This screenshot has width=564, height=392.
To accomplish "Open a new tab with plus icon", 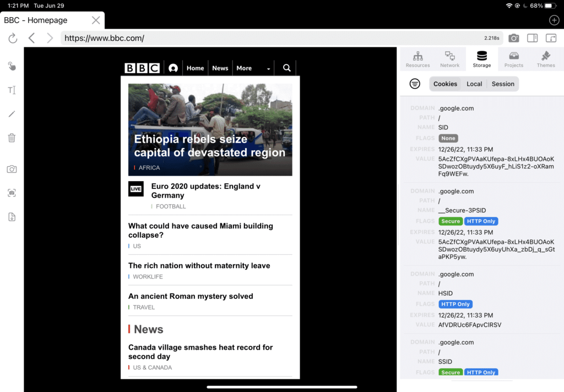I will click(554, 20).
